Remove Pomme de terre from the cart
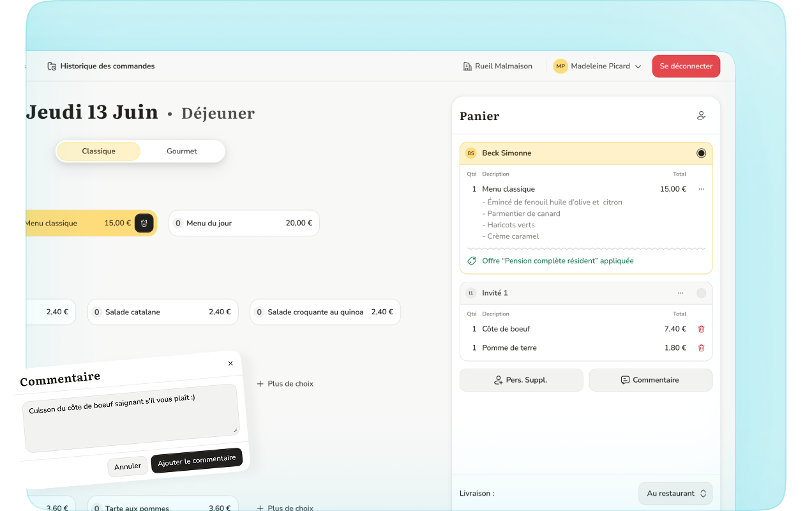812x511 pixels. coord(701,348)
